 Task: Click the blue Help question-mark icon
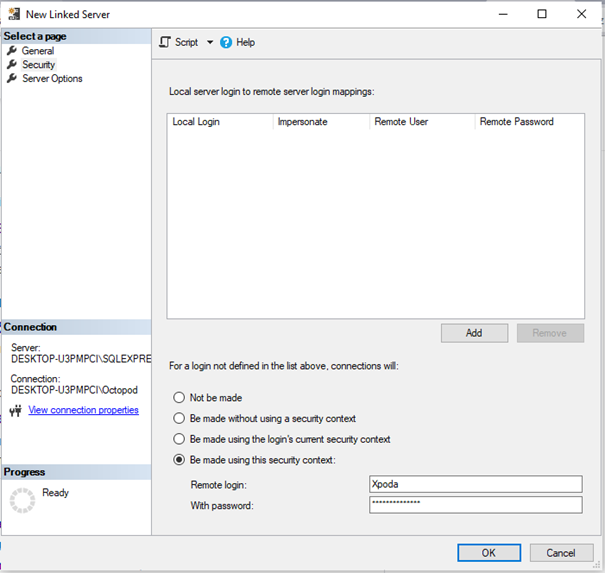pos(226,42)
